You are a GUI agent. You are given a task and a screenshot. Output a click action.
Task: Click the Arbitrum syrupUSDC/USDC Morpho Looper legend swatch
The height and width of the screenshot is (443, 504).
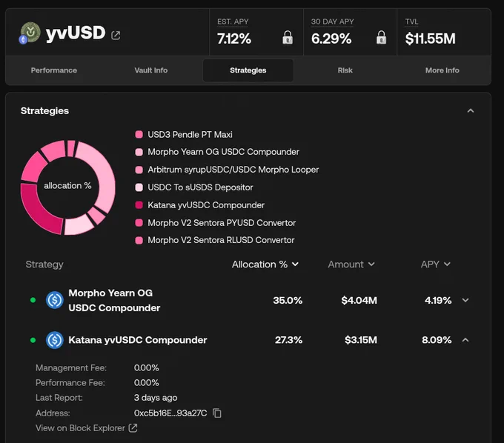139,170
